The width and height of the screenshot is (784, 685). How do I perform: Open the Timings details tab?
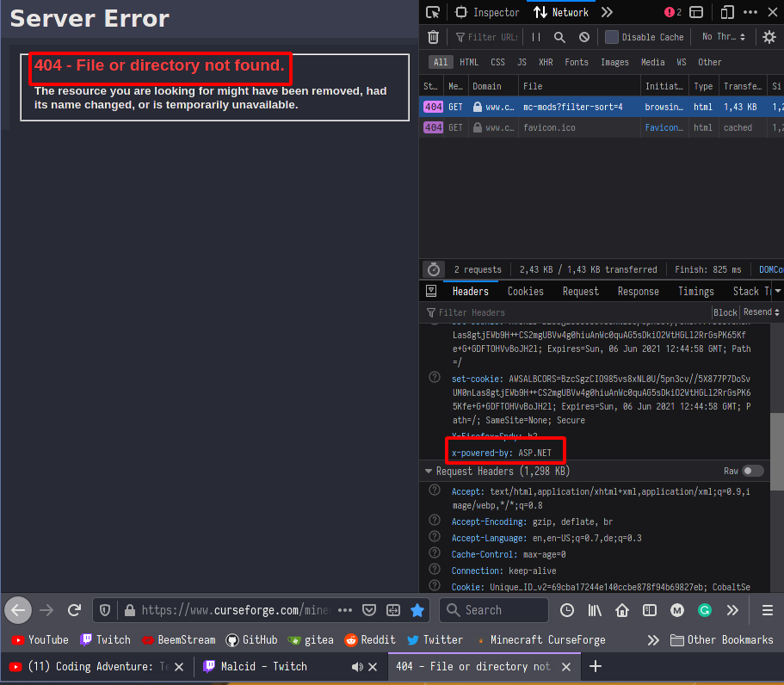[696, 292]
